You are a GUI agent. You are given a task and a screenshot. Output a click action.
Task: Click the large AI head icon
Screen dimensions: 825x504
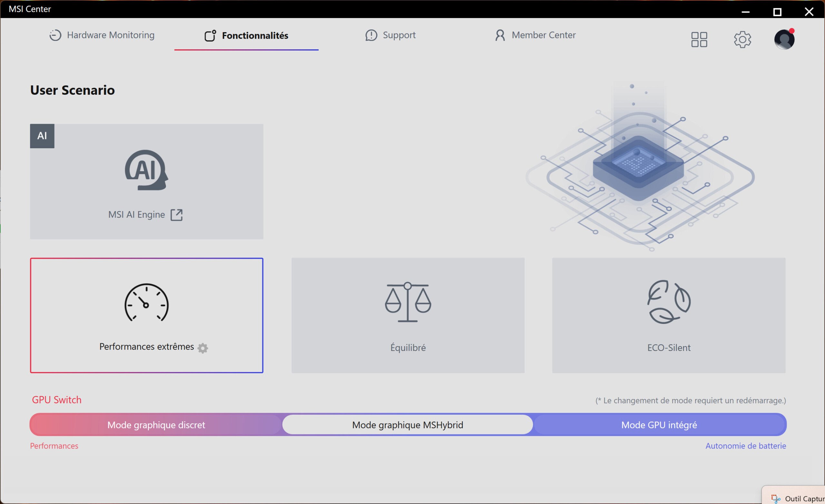tap(146, 170)
